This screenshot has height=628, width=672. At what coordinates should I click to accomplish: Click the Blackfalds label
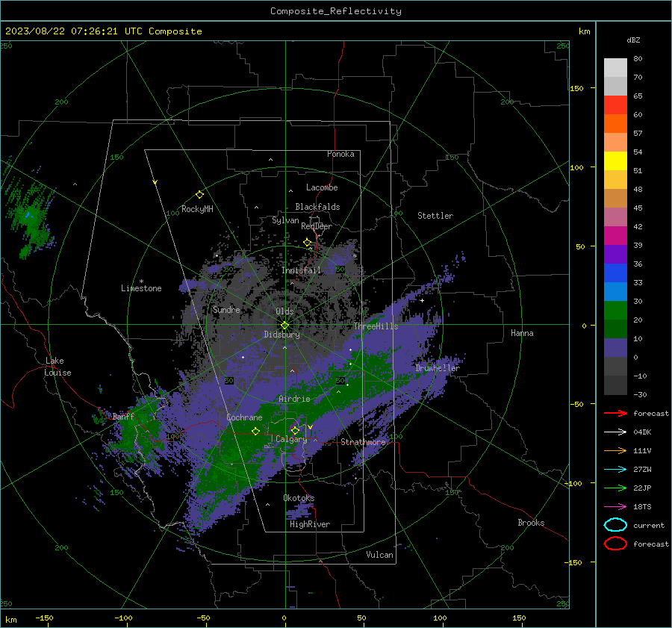(317, 207)
